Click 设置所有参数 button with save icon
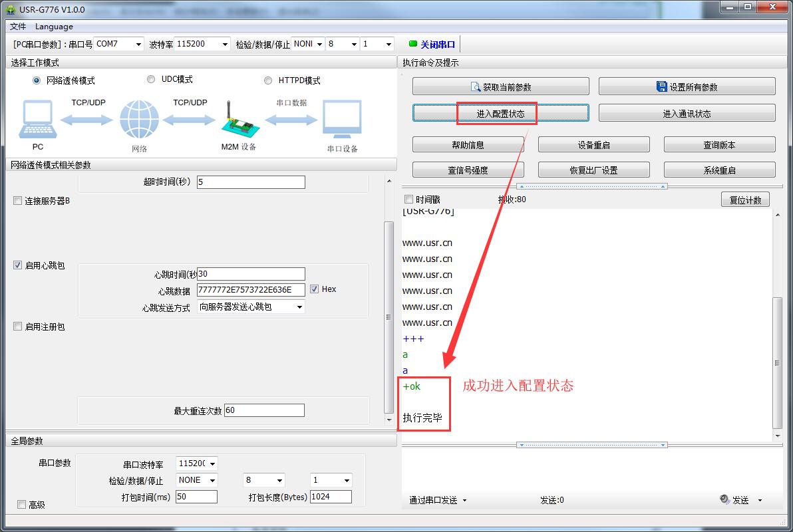 tap(687, 87)
